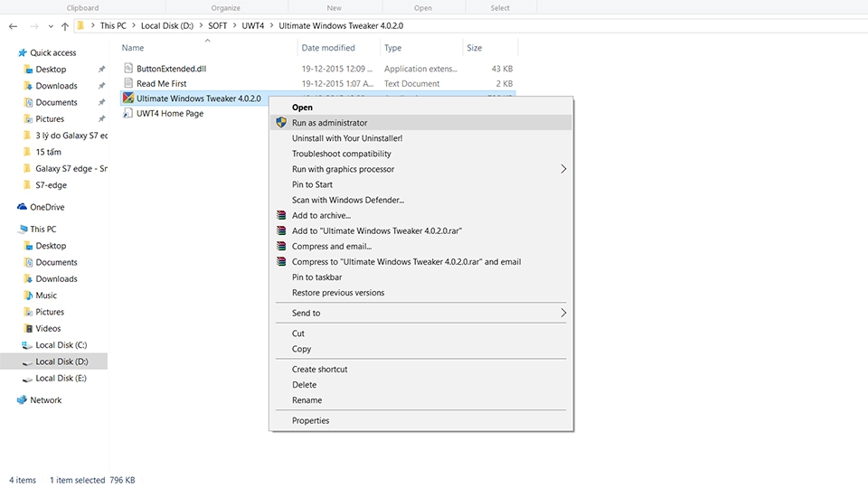Select Troubleshoot compatibility

pyautogui.click(x=420, y=154)
